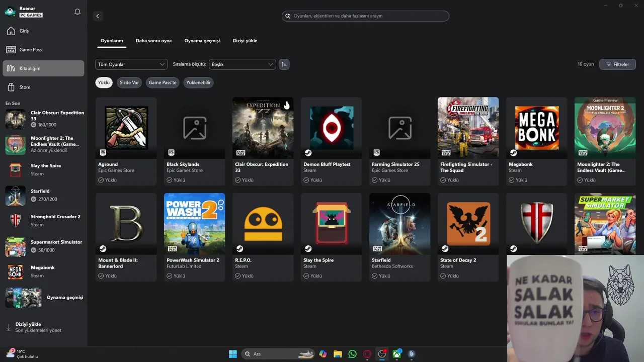
Task: Open recent Supermarket Simulator sidebar entry
Action: [44, 246]
